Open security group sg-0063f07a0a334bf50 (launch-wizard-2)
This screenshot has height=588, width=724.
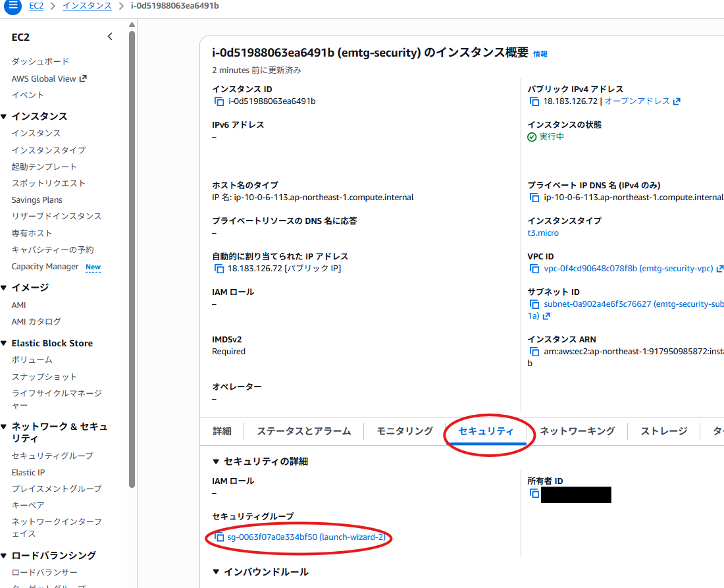[306, 537]
